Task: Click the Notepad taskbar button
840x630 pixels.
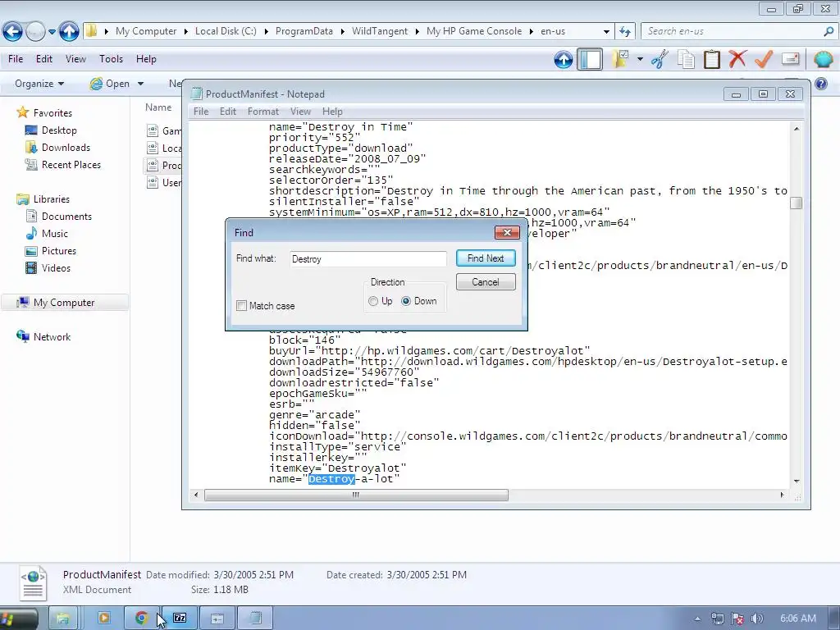Action: tap(256, 619)
